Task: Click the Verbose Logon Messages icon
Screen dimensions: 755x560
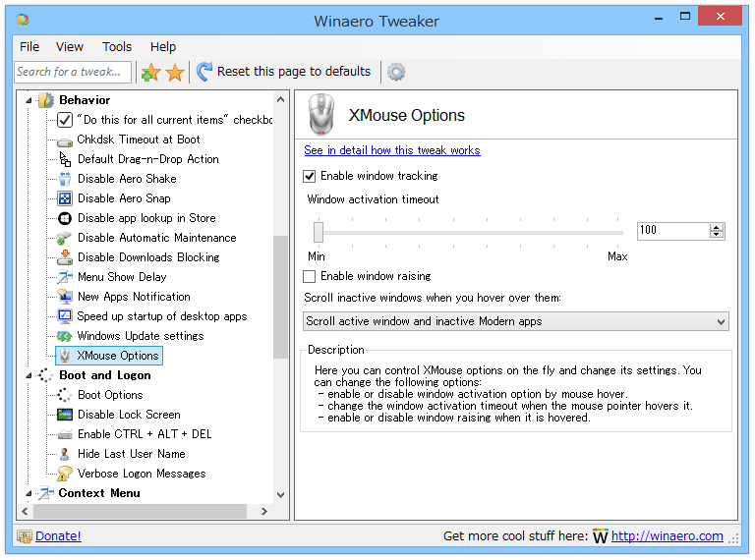Action: (65, 474)
